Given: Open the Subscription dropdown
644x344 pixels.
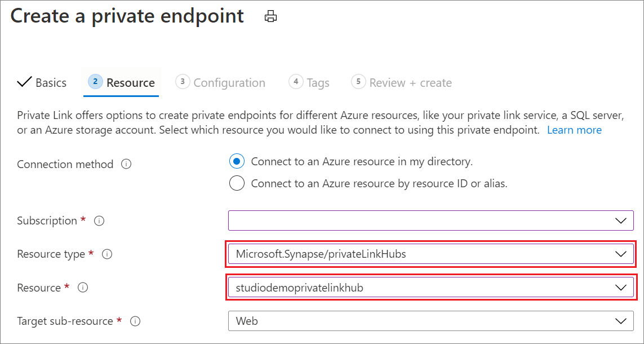Looking at the screenshot, I should click(x=430, y=220).
